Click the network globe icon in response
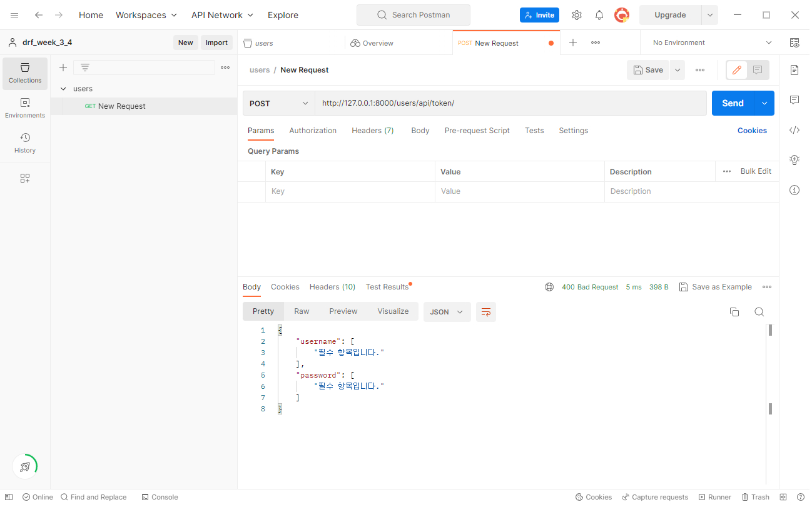 (549, 287)
